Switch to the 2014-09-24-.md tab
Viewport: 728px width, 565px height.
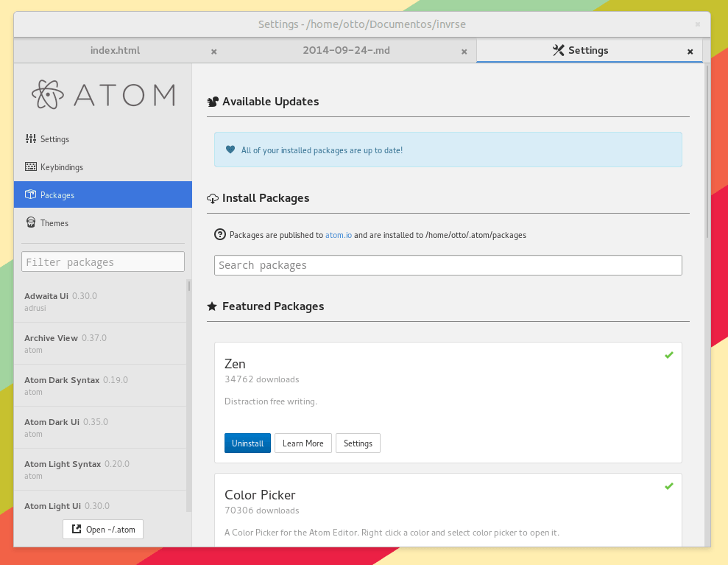[x=347, y=50]
